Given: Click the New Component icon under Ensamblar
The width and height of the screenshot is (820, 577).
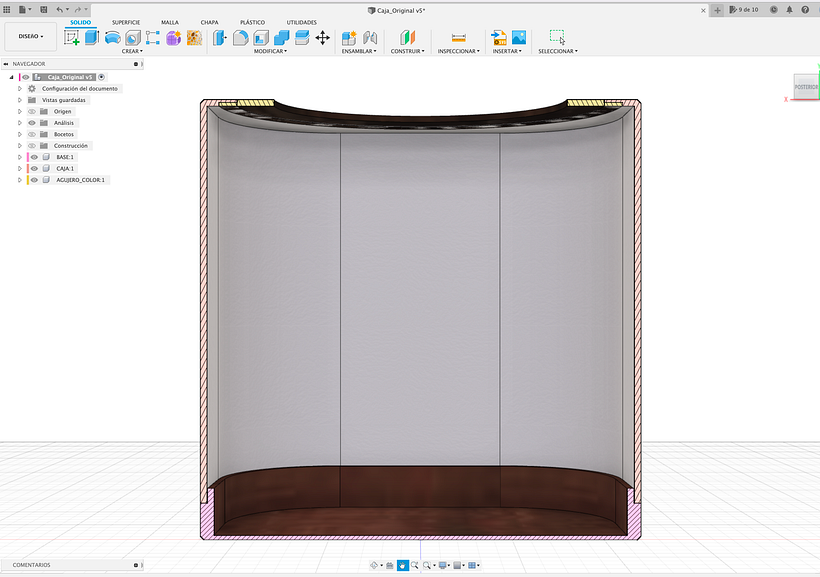Looking at the screenshot, I should click(x=349, y=37).
